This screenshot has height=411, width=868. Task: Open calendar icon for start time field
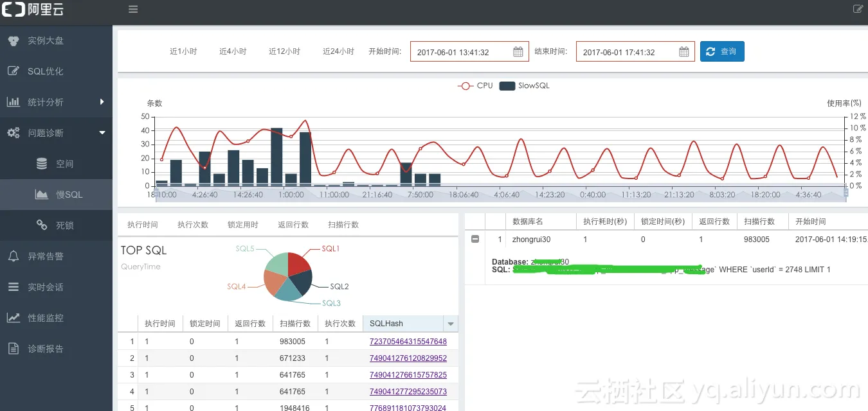tap(518, 52)
